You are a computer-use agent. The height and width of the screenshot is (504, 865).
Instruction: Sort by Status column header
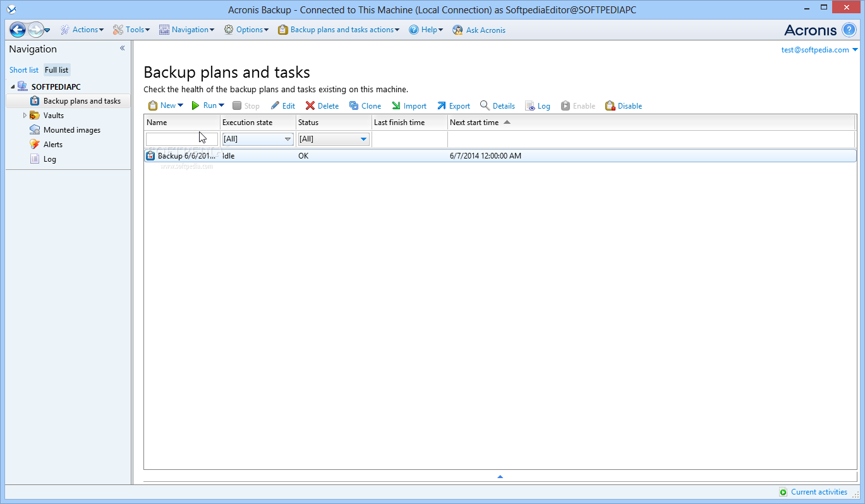tap(334, 123)
